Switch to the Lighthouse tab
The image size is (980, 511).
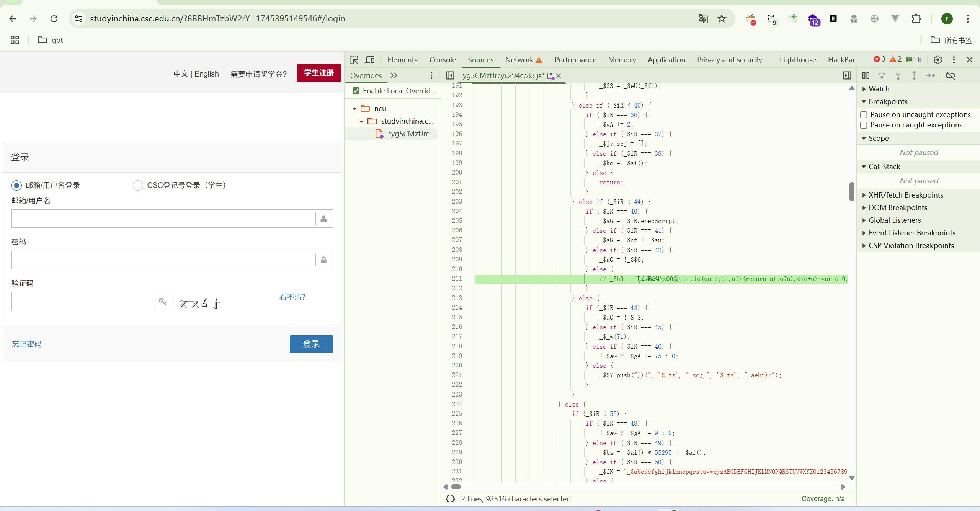[798, 60]
